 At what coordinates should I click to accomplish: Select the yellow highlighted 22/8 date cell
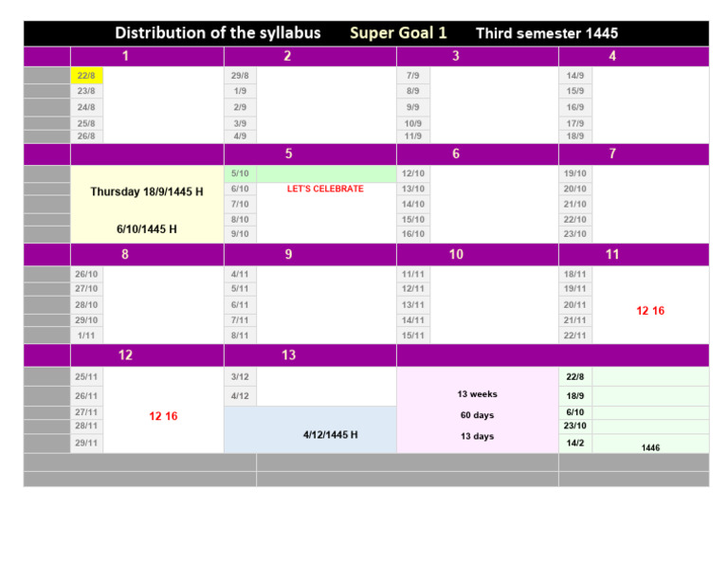(86, 75)
